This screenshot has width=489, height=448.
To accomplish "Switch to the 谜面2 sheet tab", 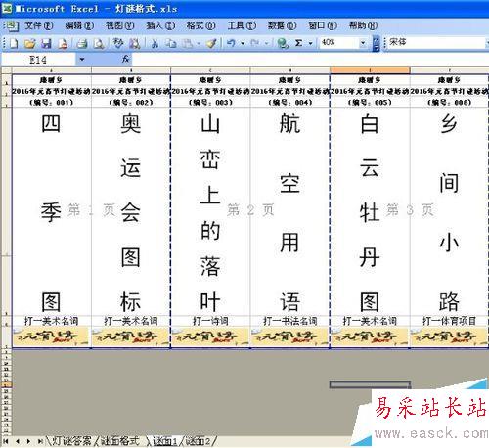I will pos(199,441).
